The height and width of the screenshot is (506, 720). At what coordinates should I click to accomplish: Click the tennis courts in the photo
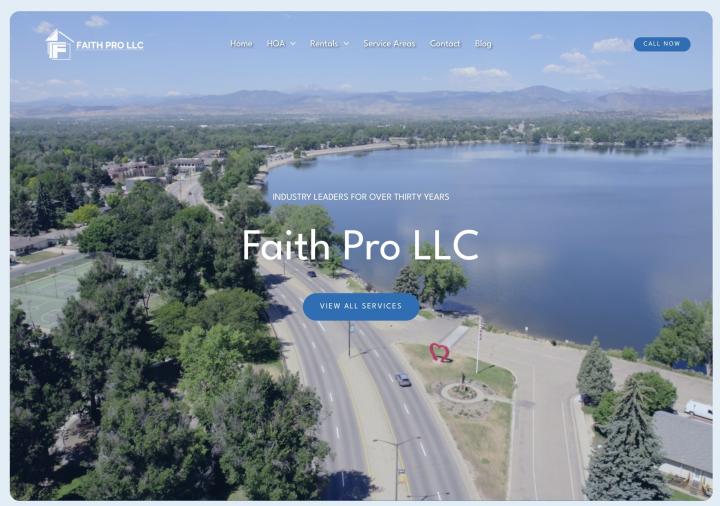46,294
